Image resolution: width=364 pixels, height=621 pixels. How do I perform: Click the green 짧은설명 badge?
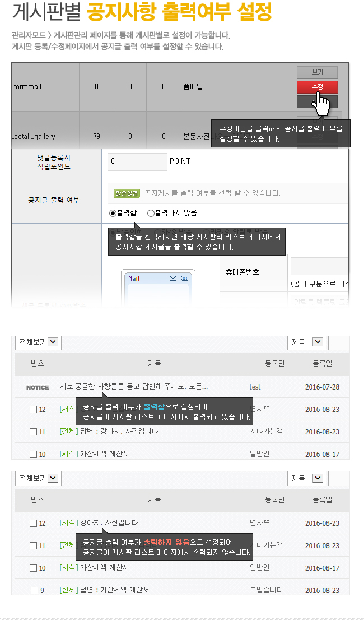(127, 193)
